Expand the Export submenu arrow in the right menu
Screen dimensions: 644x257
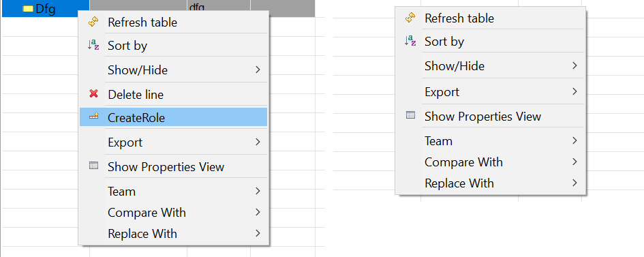(x=574, y=91)
